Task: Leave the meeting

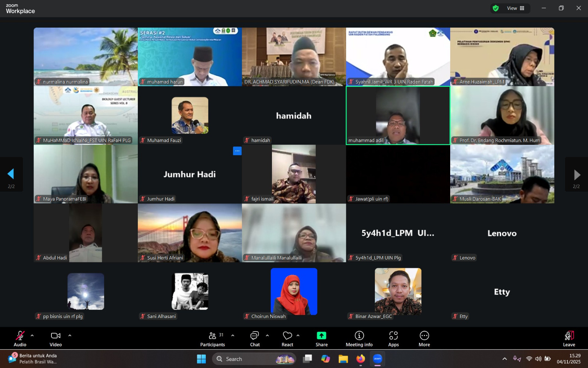Action: (x=569, y=338)
